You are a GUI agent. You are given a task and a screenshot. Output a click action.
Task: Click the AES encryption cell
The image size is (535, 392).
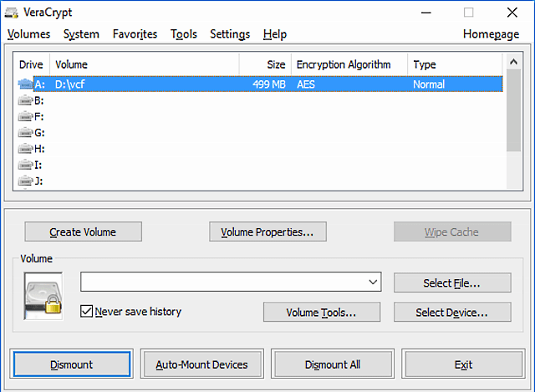click(x=306, y=84)
